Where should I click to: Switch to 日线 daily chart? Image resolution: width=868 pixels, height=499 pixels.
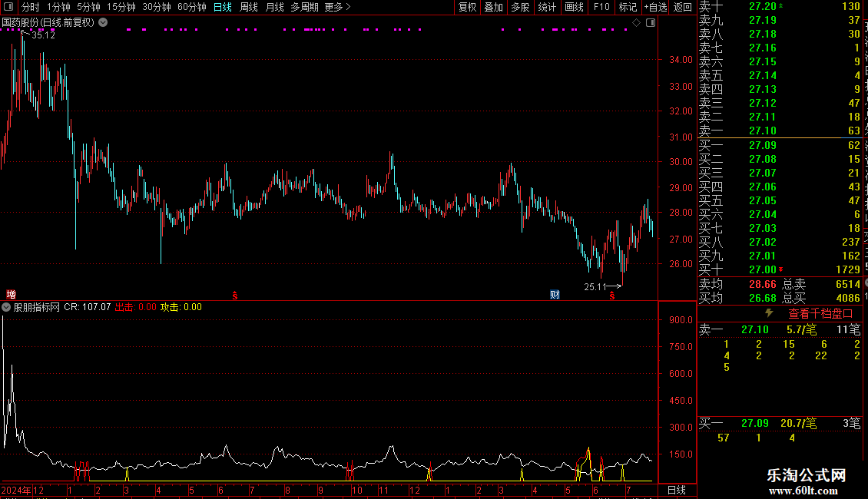(x=223, y=7)
